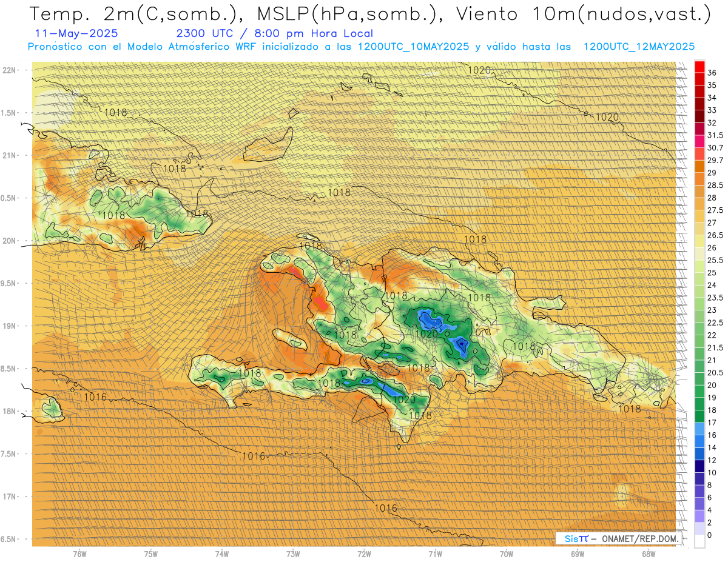
Task: Click the "75W" longitude label
Action: pos(151,554)
